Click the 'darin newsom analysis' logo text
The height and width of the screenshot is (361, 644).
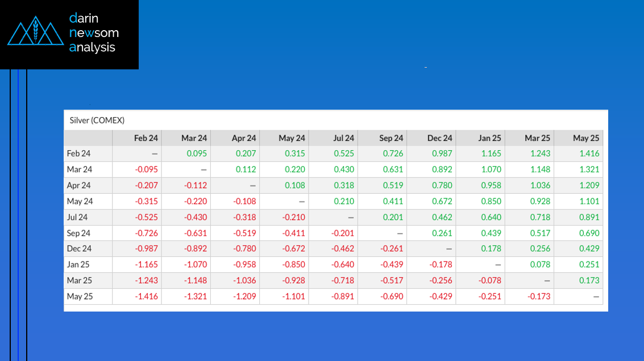(94, 33)
